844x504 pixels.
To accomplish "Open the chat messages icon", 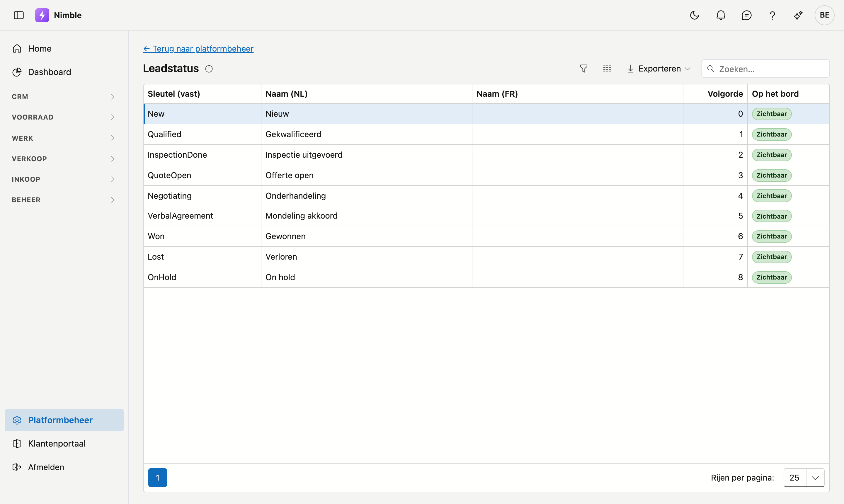I will pyautogui.click(x=746, y=15).
